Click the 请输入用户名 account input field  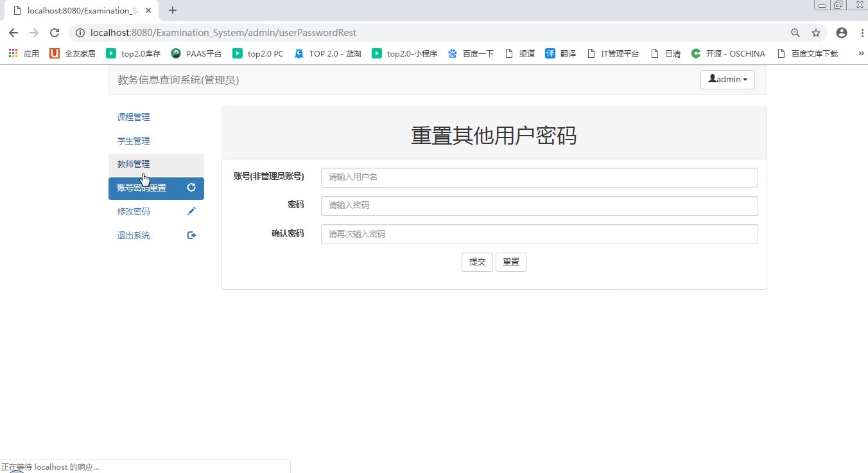(539, 177)
